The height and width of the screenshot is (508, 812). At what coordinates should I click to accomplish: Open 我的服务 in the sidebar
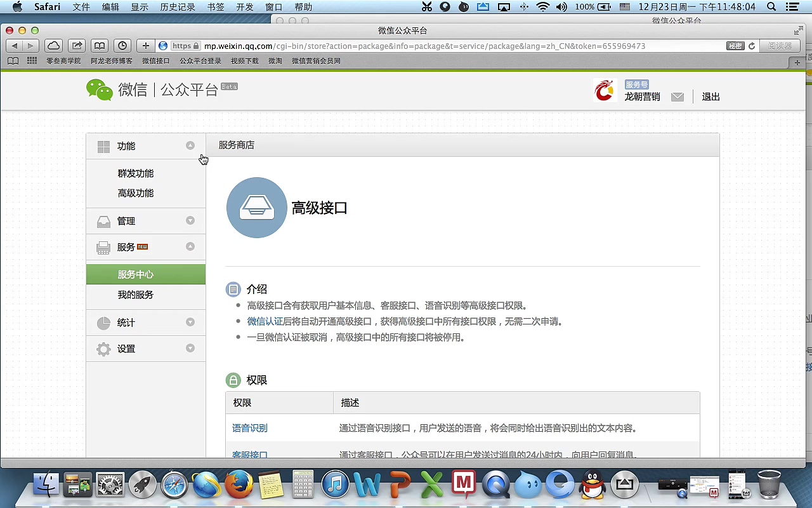point(136,295)
